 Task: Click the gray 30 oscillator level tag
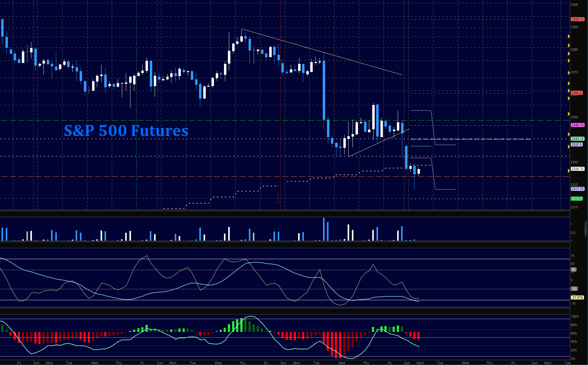[x=573, y=269]
